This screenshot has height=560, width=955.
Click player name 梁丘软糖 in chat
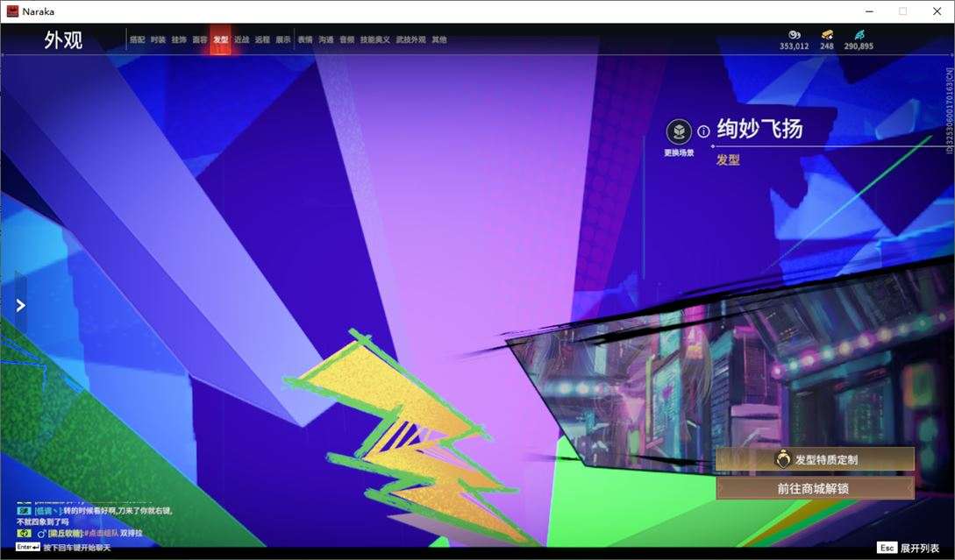pos(65,533)
